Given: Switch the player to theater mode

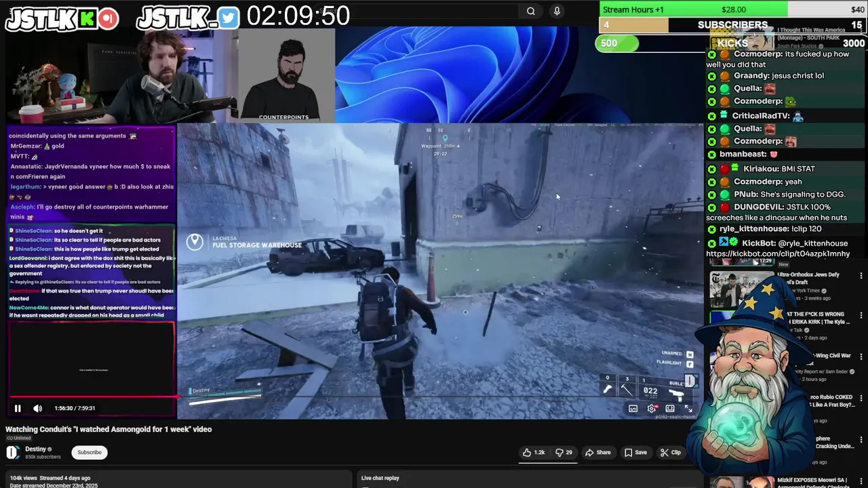Looking at the screenshot, I should pyautogui.click(x=670, y=408).
